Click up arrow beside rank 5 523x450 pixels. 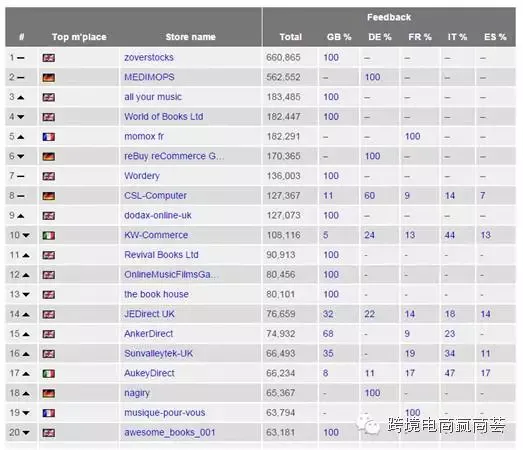pyautogui.click(x=20, y=136)
